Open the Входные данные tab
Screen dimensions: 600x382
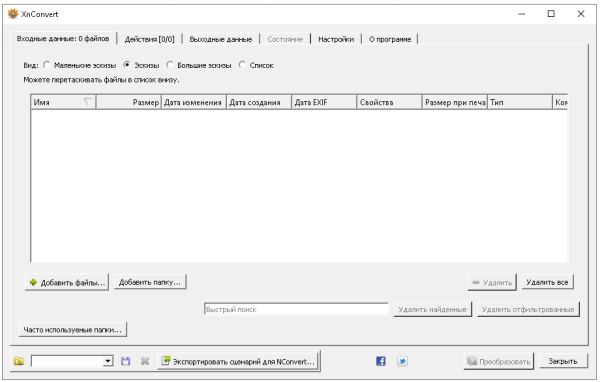coord(63,39)
